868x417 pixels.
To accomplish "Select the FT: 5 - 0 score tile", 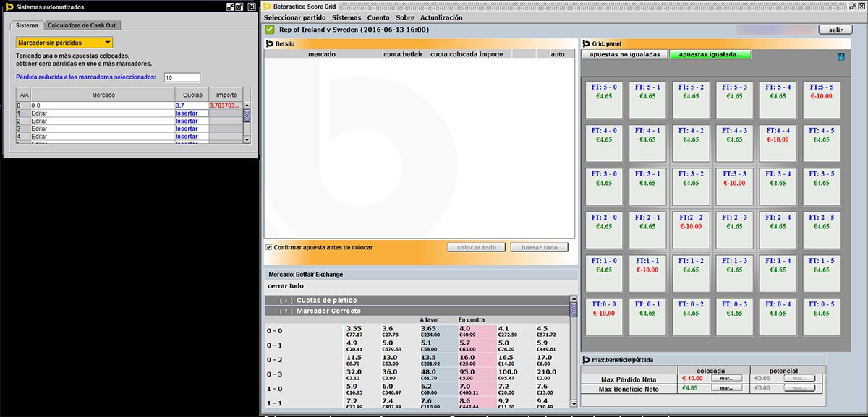I will tap(604, 98).
